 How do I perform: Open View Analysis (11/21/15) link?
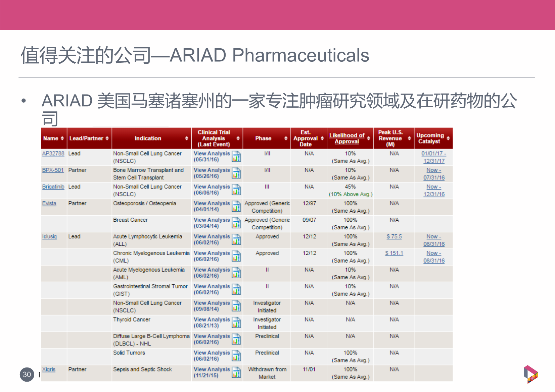click(x=212, y=372)
